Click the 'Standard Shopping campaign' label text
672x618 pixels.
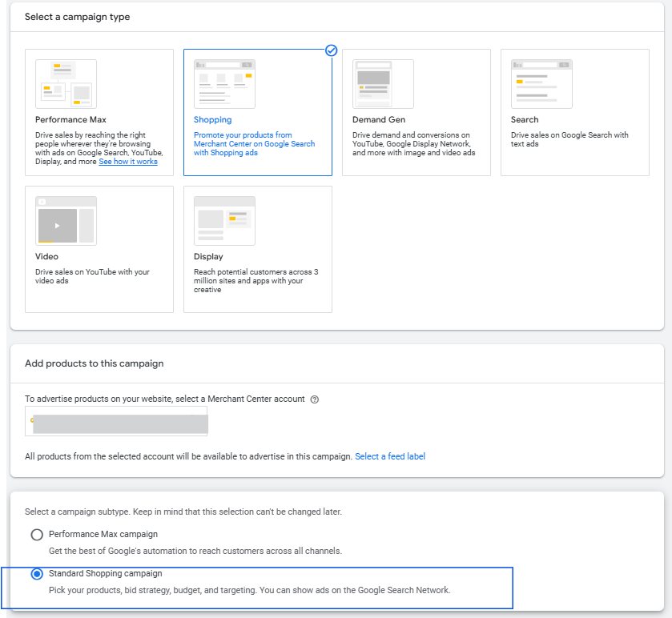106,573
